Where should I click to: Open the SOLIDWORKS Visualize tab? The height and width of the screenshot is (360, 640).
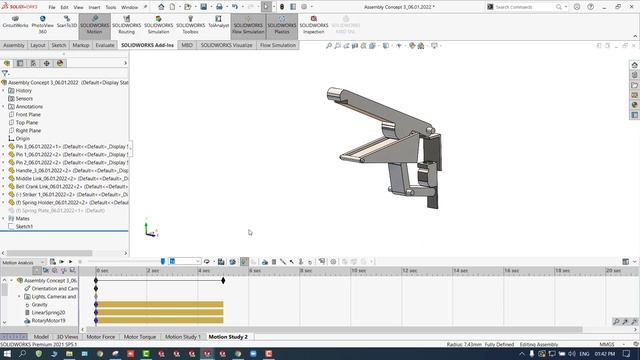click(x=226, y=45)
